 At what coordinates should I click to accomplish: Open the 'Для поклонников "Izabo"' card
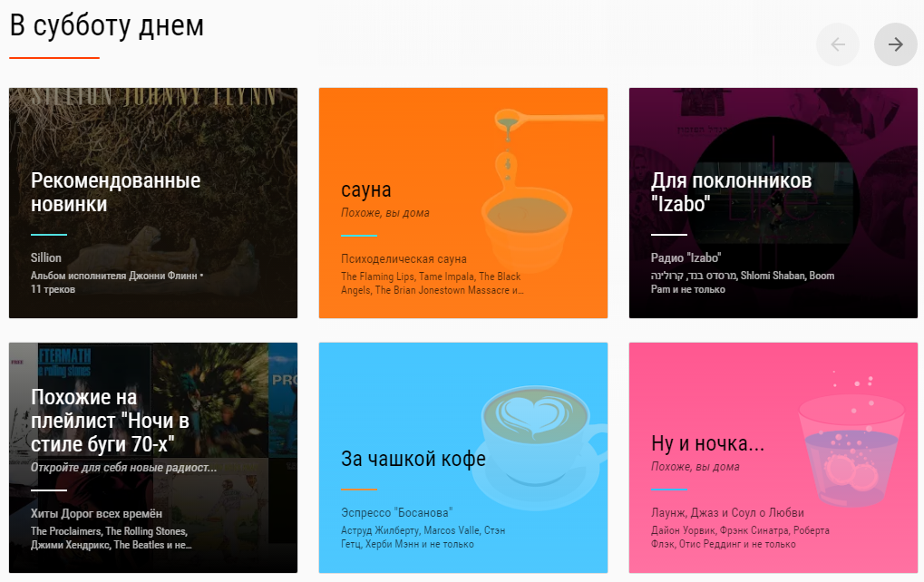coord(772,203)
